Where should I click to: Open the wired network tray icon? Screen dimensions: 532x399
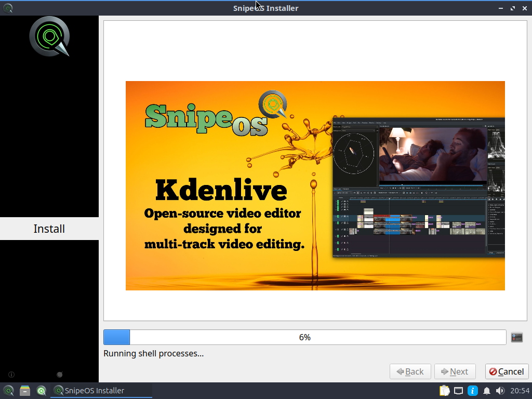click(458, 391)
